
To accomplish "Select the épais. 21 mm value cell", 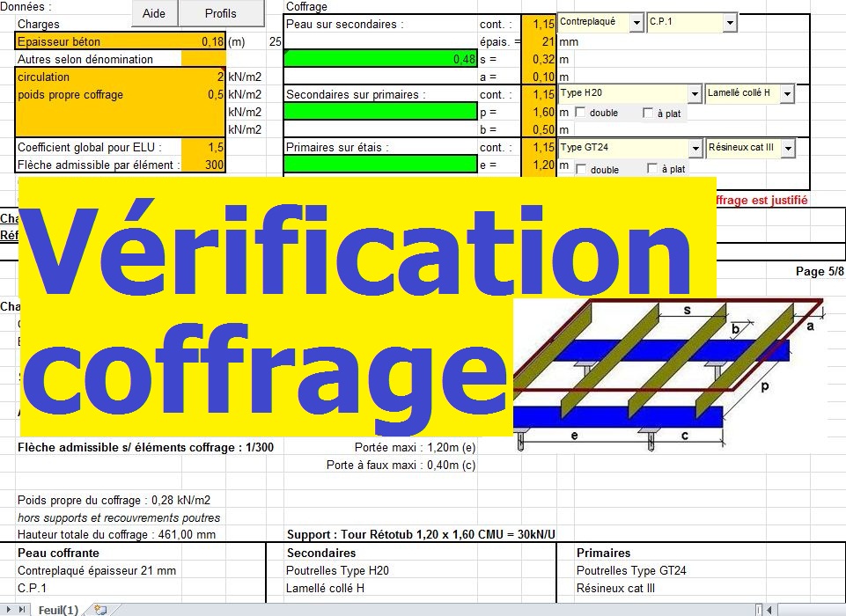I will tap(539, 41).
